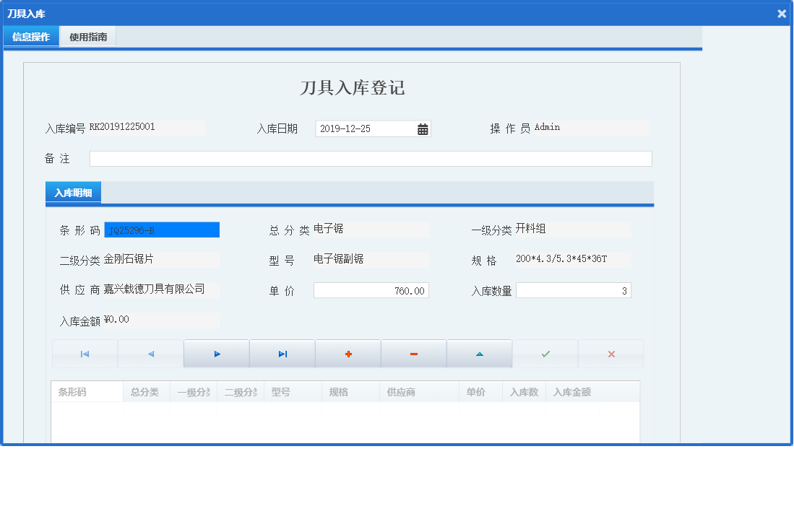Add a new entry with the plus icon
The height and width of the screenshot is (532, 794).
pyautogui.click(x=348, y=353)
